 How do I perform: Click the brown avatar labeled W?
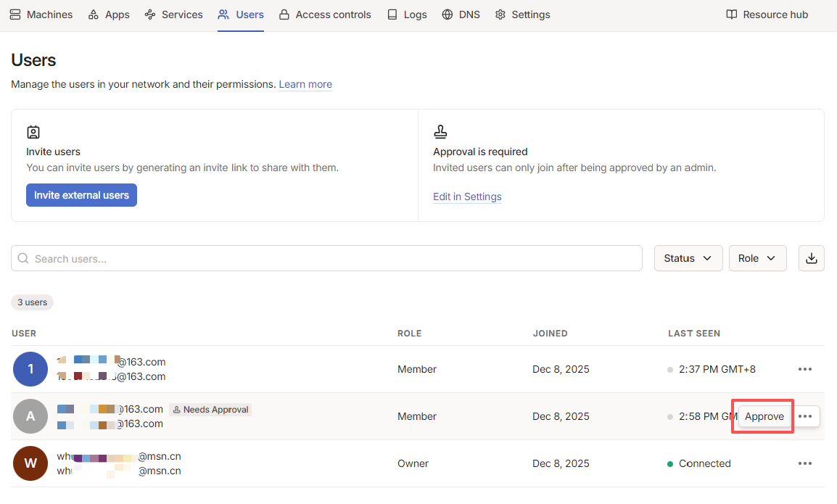(30, 463)
